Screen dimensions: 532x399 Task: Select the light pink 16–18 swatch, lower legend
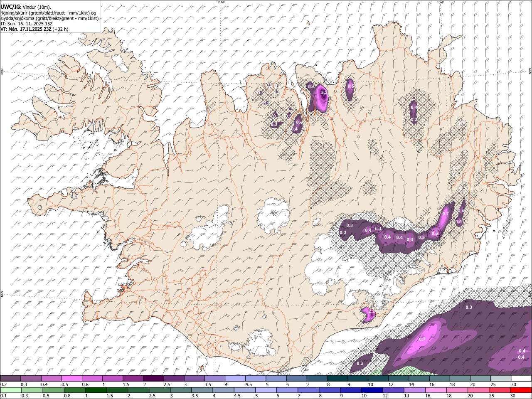click(435, 390)
